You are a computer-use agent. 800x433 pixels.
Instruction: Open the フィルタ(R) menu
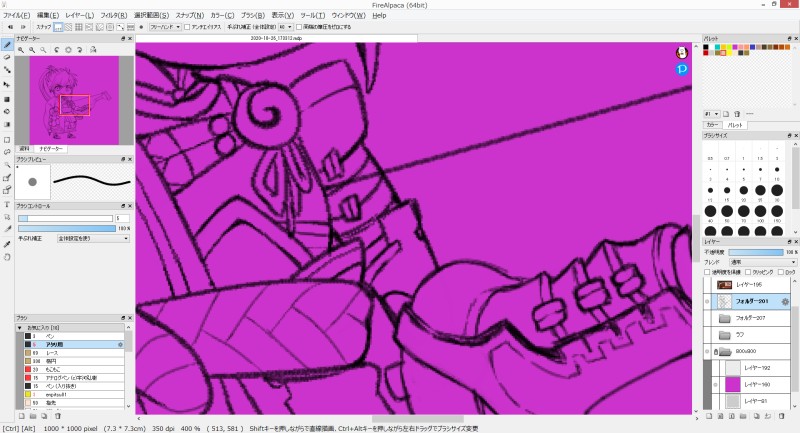click(x=114, y=15)
